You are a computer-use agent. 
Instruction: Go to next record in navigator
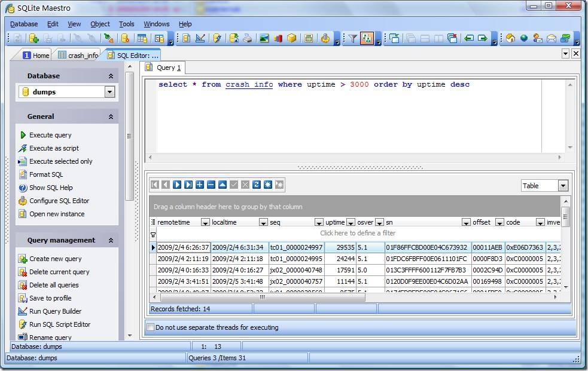tap(178, 185)
